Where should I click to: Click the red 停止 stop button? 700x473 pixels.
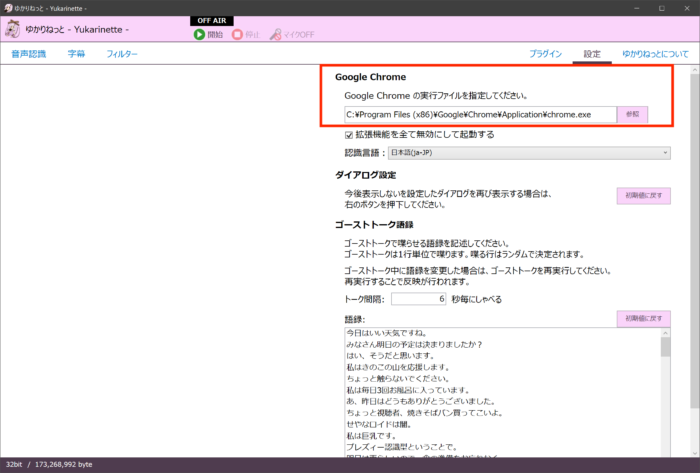246,34
